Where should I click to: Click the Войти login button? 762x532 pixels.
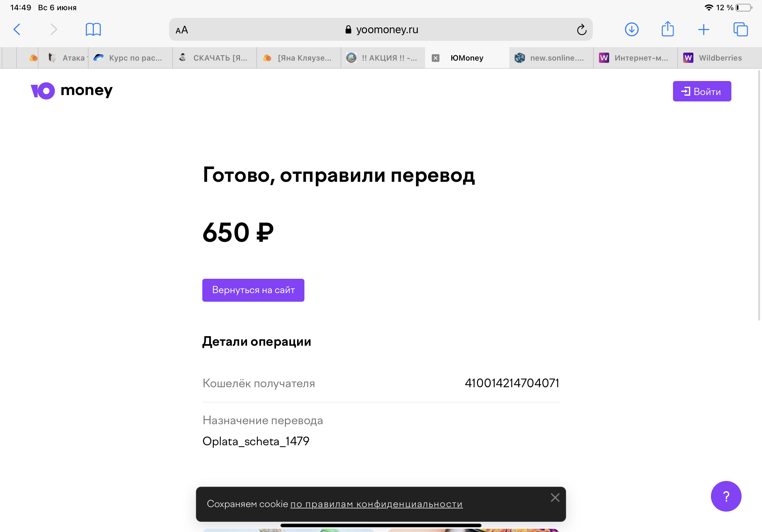tap(702, 91)
